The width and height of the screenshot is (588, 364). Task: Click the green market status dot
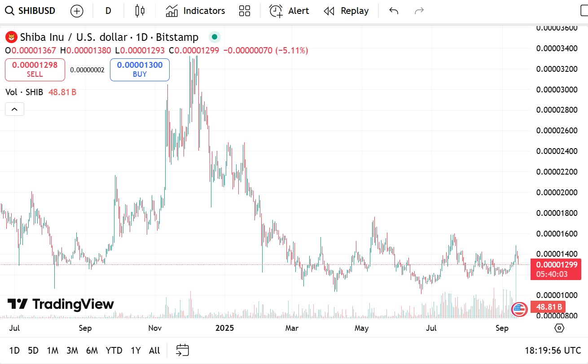click(214, 37)
